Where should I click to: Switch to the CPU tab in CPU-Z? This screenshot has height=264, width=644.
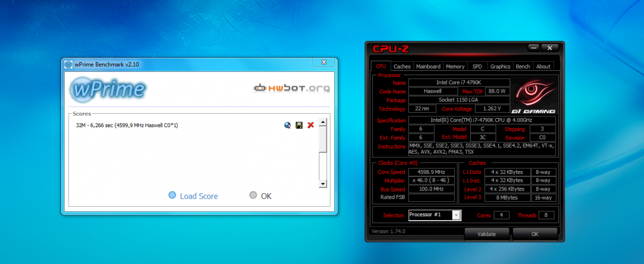[380, 66]
